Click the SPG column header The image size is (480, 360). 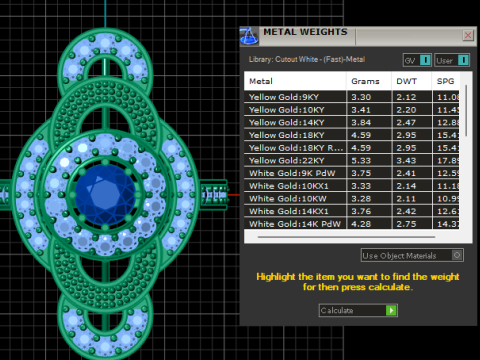tap(446, 81)
